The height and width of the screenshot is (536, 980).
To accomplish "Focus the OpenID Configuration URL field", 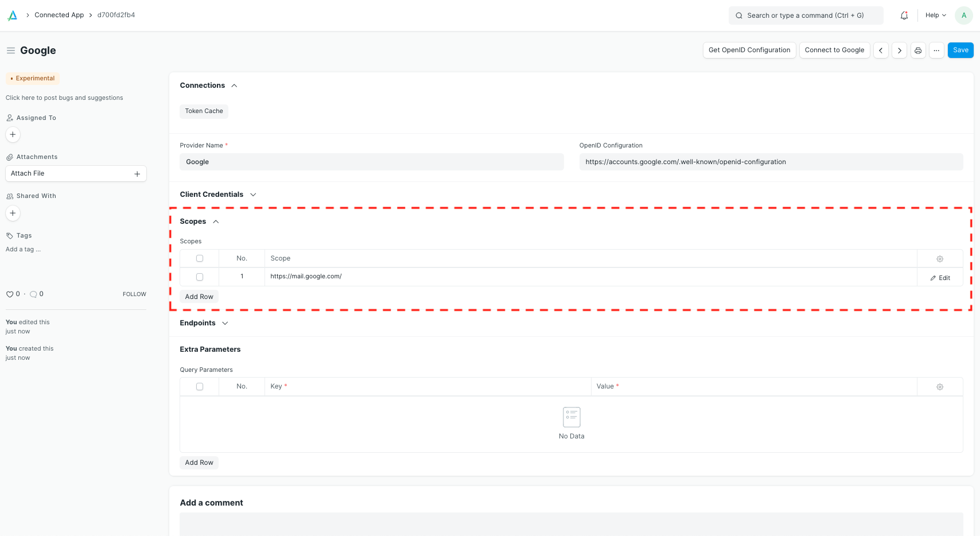I will 771,162.
